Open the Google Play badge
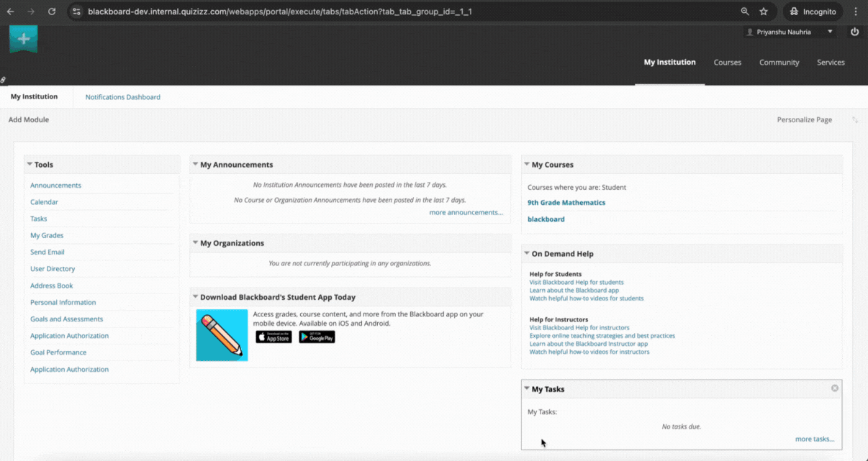 pos(317,337)
